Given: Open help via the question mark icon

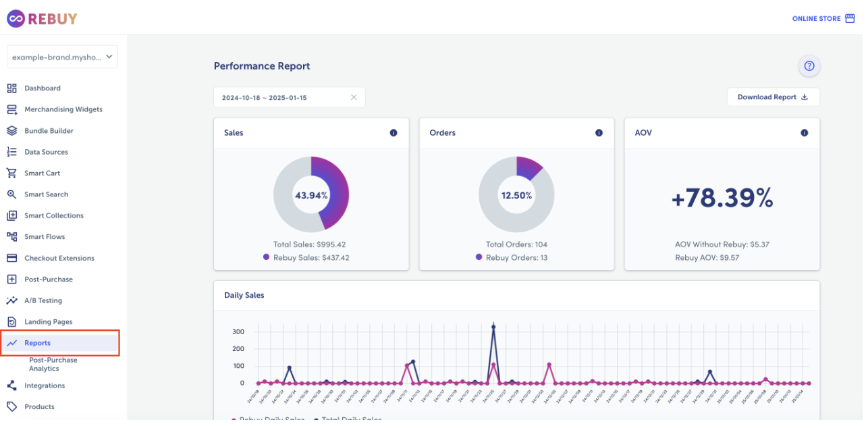Looking at the screenshot, I should [809, 66].
